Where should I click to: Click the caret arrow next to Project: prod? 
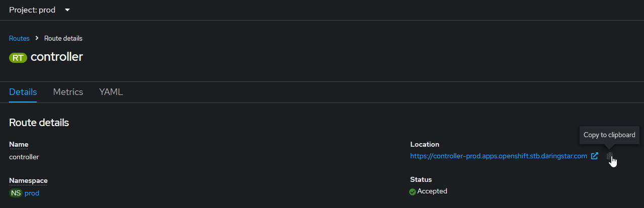coord(67,10)
